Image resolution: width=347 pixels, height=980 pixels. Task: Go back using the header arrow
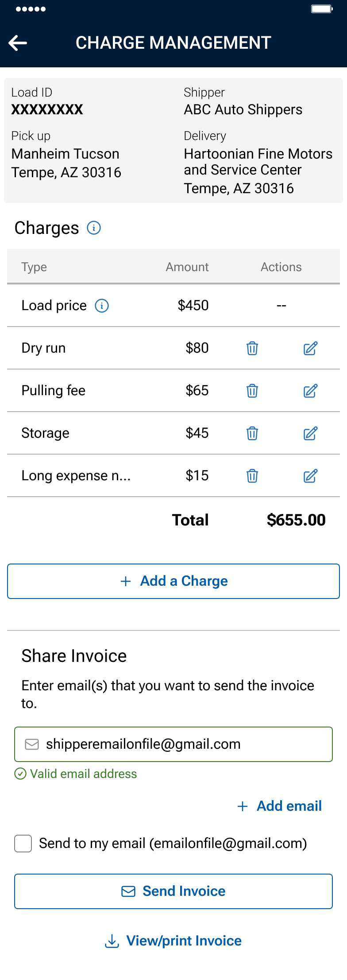click(x=18, y=43)
